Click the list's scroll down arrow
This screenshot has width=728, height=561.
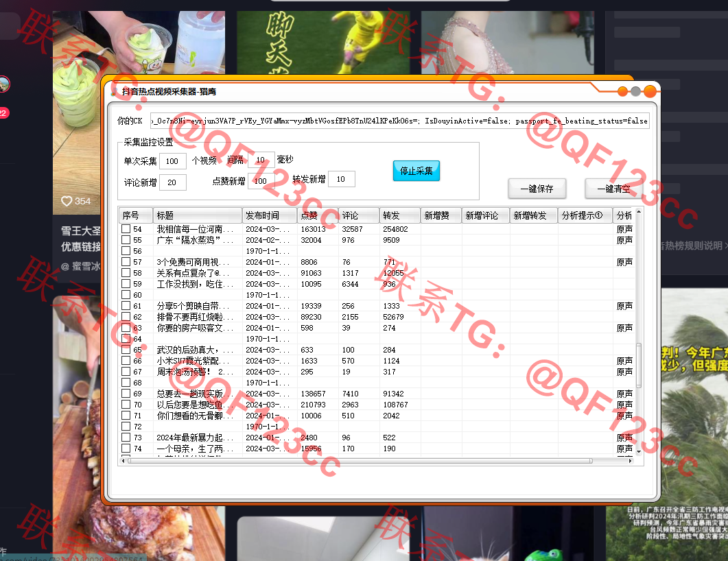click(639, 451)
